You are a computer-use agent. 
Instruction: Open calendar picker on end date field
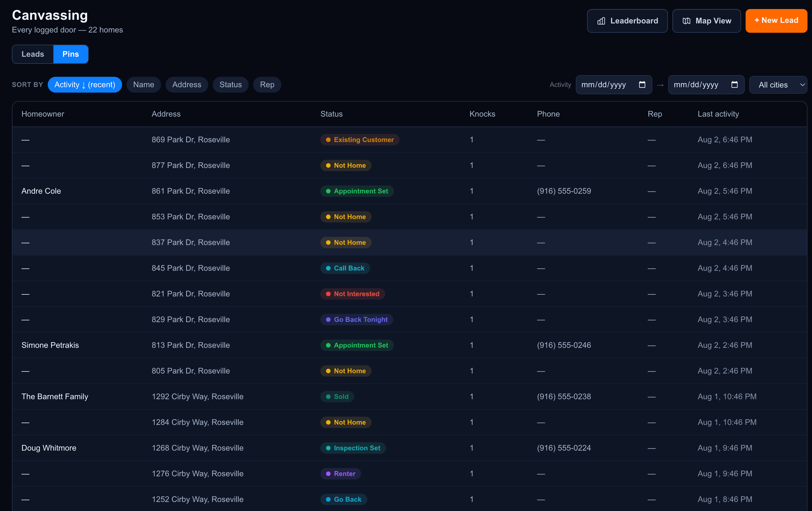pyautogui.click(x=734, y=84)
